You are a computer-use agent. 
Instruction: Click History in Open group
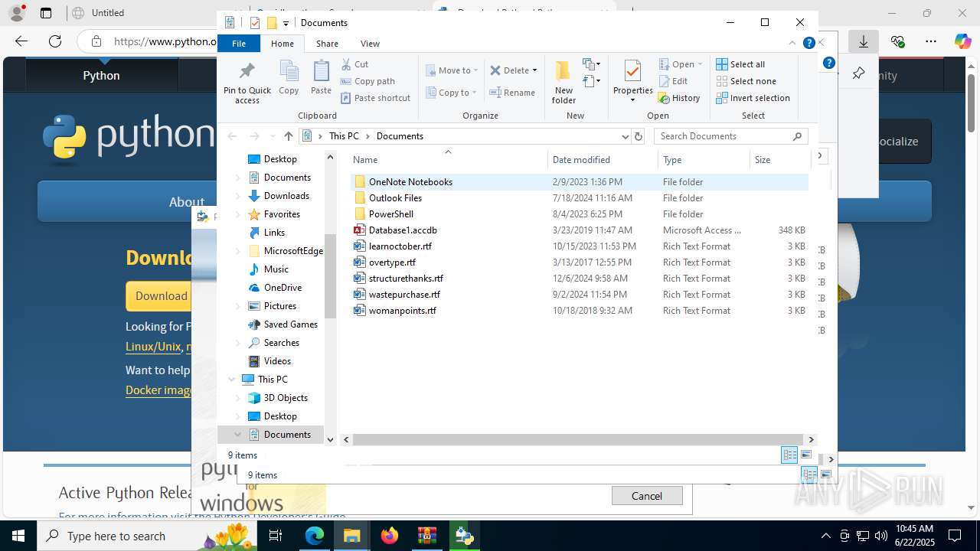(679, 98)
